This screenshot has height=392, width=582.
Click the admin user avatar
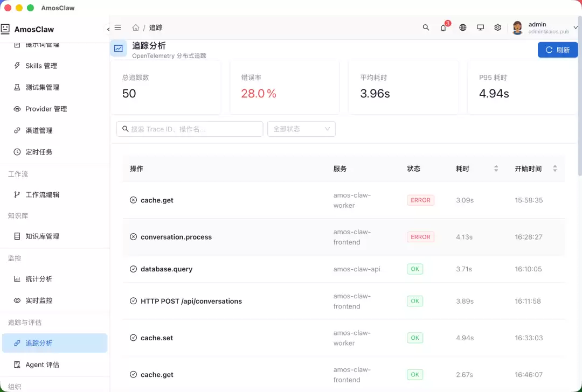point(517,28)
